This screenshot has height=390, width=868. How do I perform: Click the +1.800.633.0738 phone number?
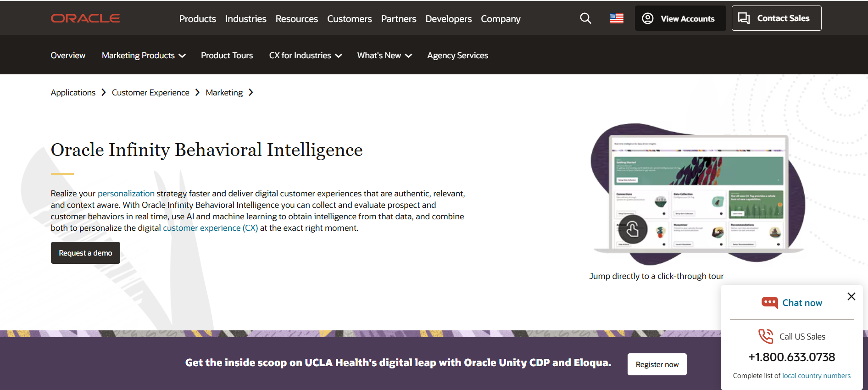(x=792, y=357)
